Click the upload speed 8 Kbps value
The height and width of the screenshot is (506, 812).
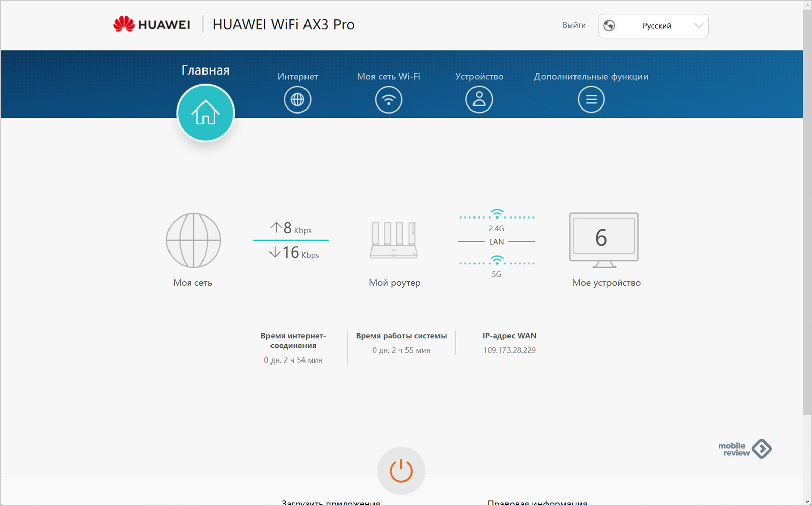coord(291,228)
